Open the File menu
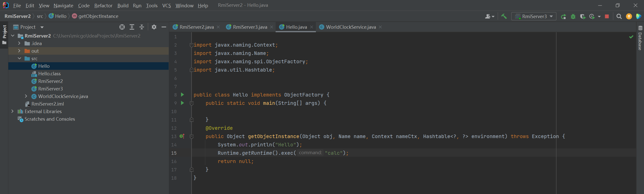This screenshot has width=644, height=194. (17, 5)
